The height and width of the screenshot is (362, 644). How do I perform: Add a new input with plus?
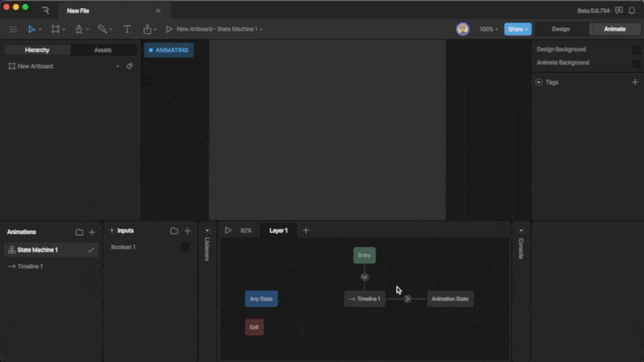188,231
